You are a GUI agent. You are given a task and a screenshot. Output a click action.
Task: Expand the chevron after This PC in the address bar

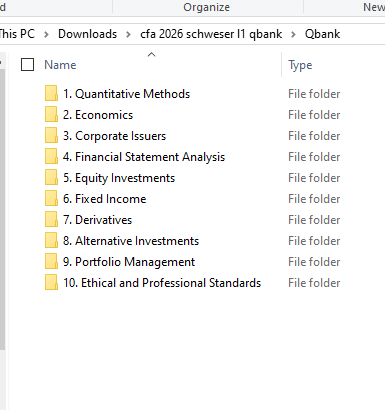tap(46, 34)
